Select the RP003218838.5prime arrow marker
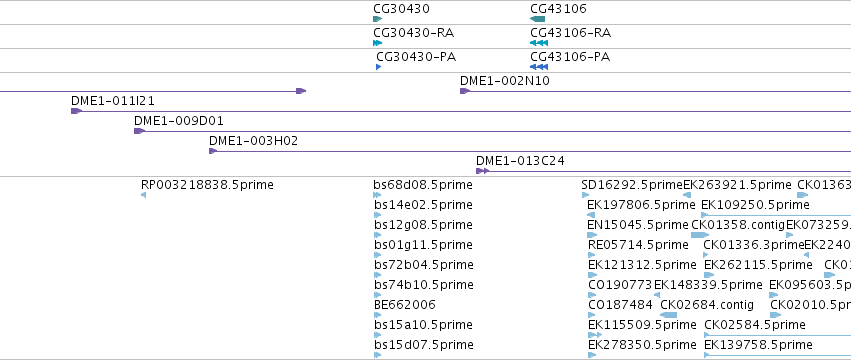This screenshot has height=360, width=851. (x=143, y=195)
